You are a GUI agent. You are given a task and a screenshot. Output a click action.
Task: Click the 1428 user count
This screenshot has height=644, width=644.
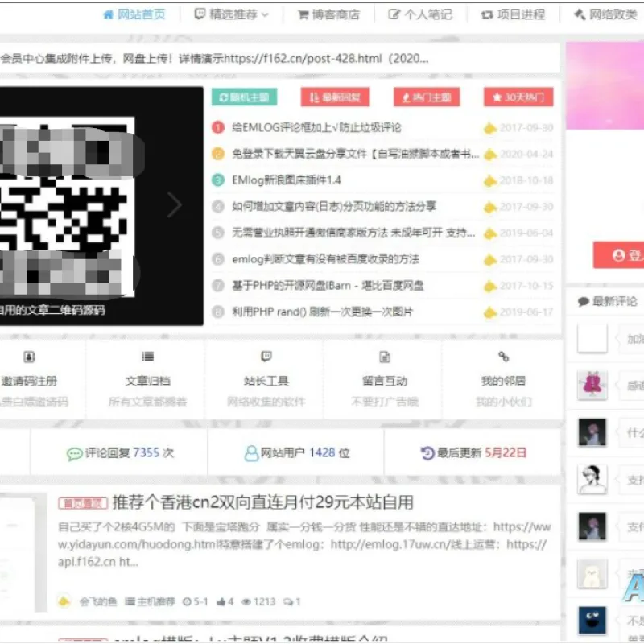click(x=322, y=452)
